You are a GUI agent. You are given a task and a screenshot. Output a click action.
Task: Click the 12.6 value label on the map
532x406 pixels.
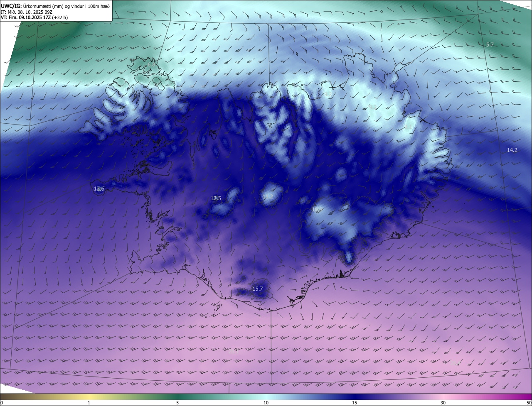(x=99, y=189)
